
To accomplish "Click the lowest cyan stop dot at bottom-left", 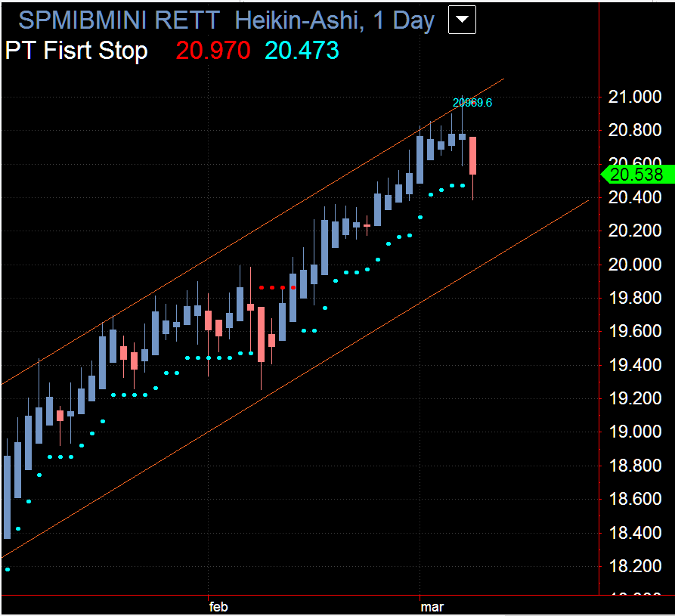I will pos(8,569).
